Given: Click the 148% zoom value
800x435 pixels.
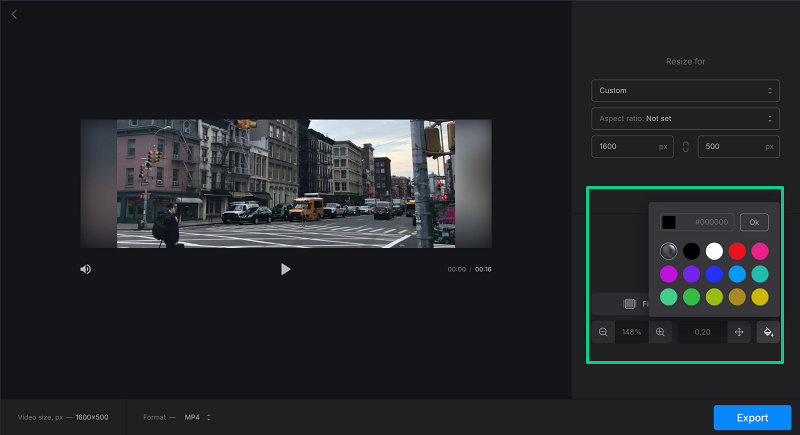Looking at the screenshot, I should pos(632,332).
